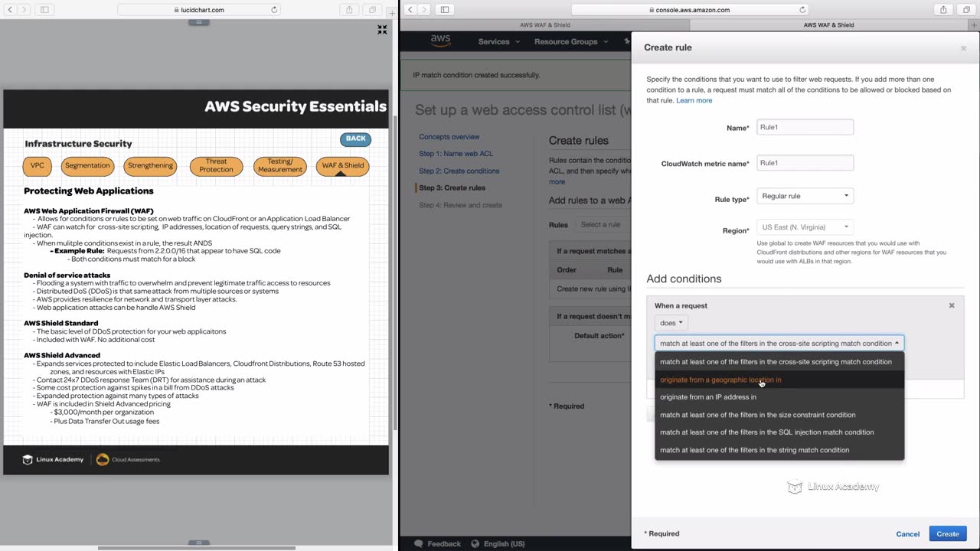Cancel the Create rule dialog
This screenshot has width=980, height=551.
907,534
